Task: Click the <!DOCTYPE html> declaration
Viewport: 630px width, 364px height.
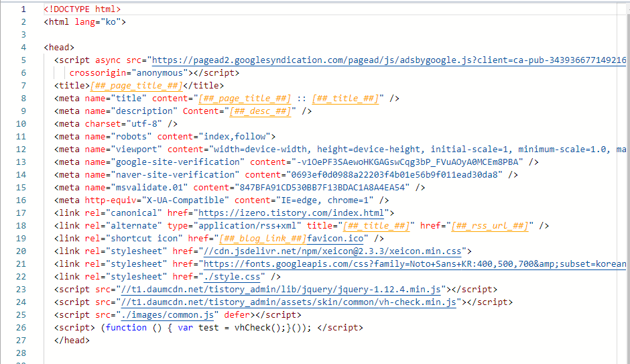Action: coord(82,9)
